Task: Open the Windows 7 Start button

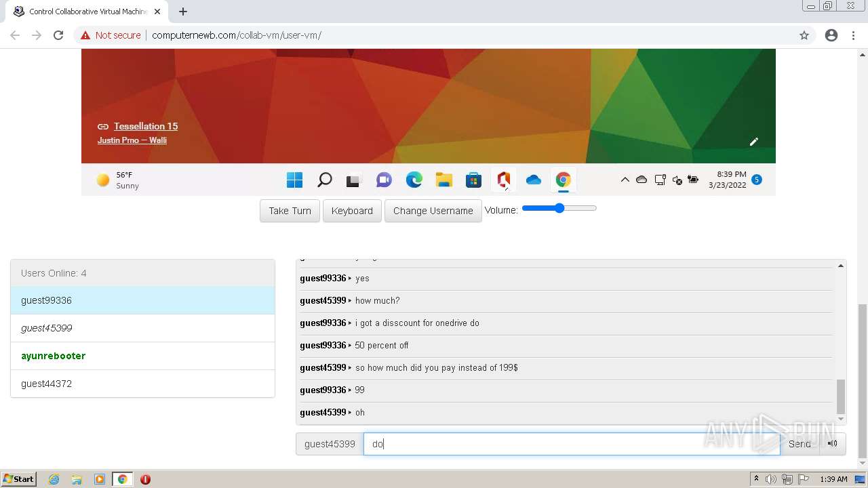Action: [19, 479]
